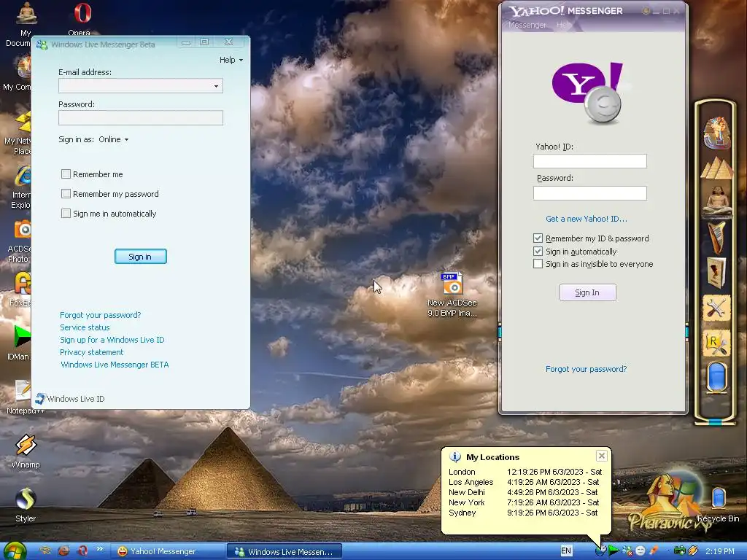Open the Windows Live Messenger BETA link
Image resolution: width=747 pixels, height=560 pixels.
tap(115, 365)
